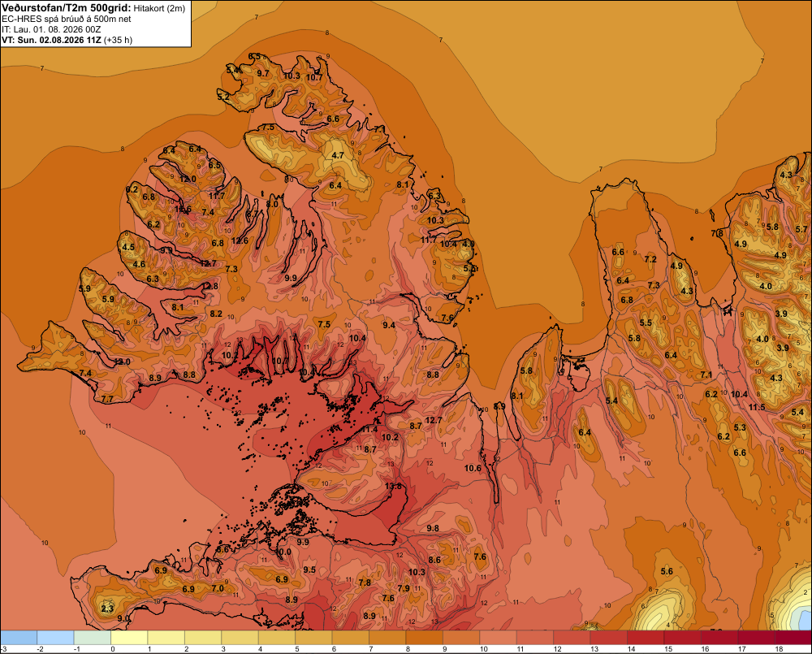Click the 11.5 temperature label
The height and width of the screenshot is (654, 812).
(x=757, y=407)
